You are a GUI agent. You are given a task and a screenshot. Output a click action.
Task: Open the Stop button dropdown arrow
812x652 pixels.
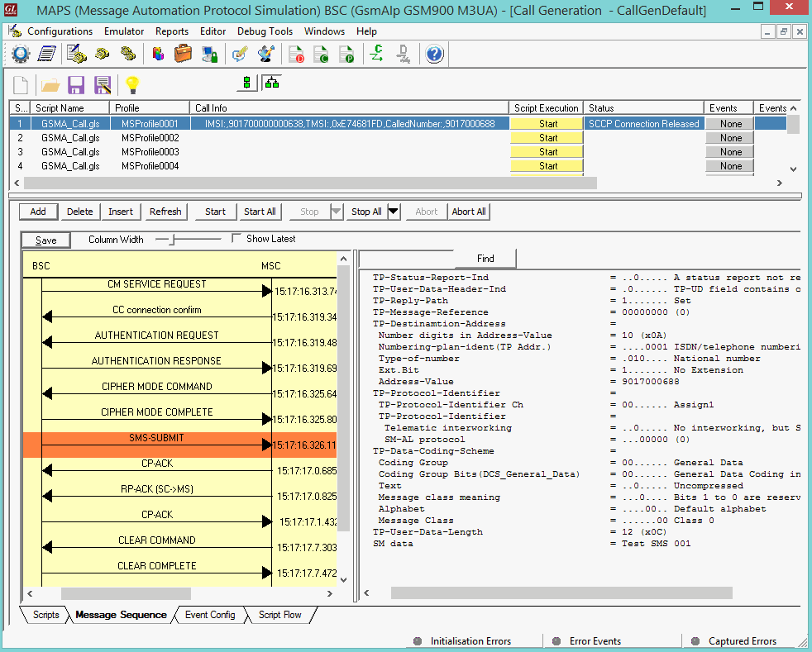337,211
